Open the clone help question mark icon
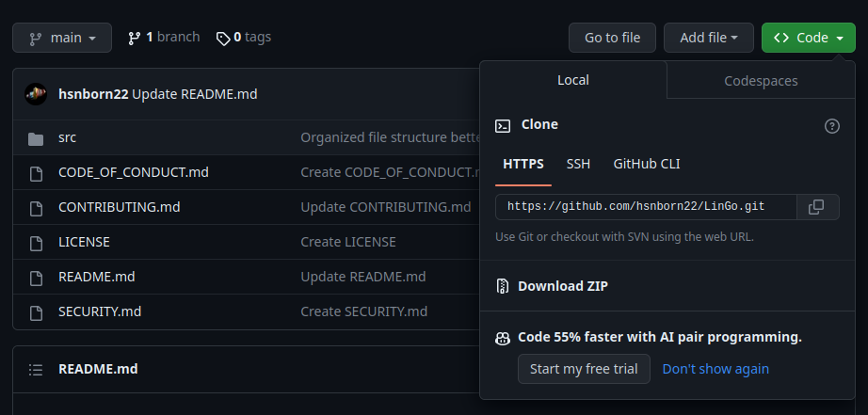 [x=831, y=126]
